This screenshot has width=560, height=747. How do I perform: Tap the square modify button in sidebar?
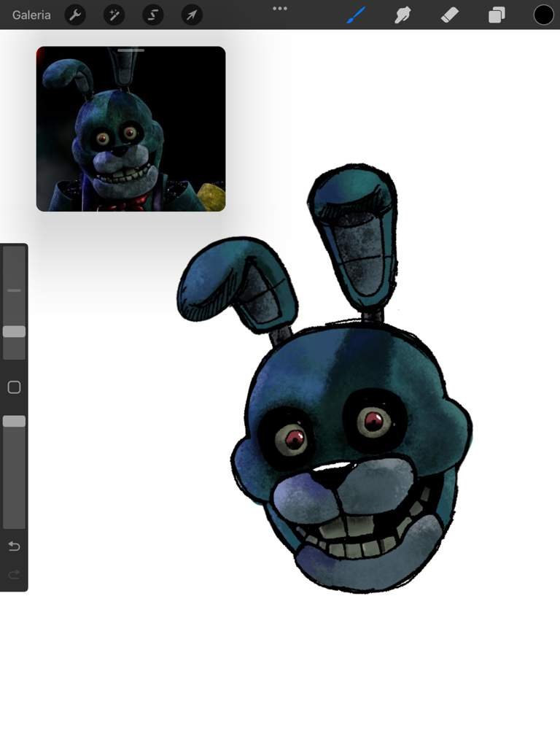pos(15,387)
